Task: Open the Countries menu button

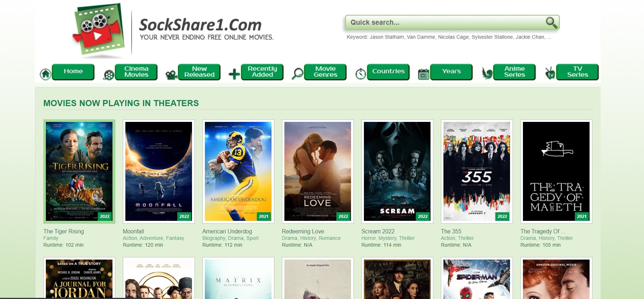Action: point(388,72)
